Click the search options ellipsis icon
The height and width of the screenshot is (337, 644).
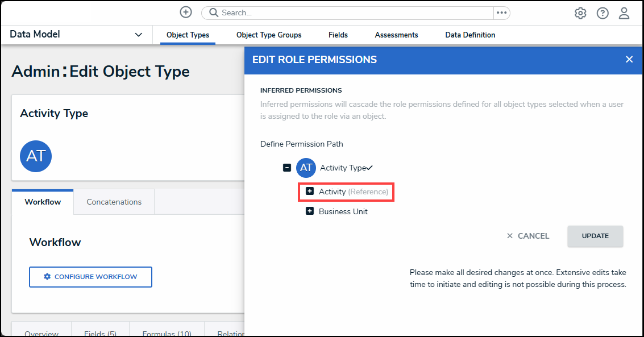coord(501,13)
